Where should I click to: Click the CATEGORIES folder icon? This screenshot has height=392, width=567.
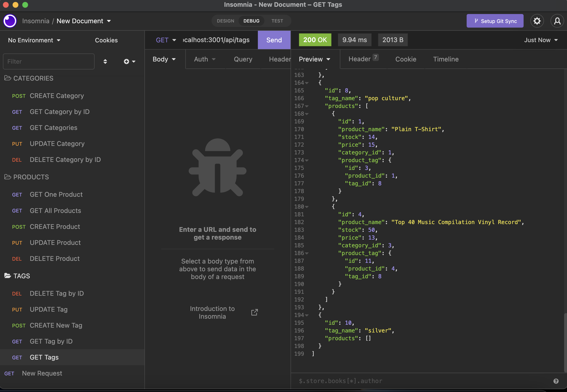(7, 78)
